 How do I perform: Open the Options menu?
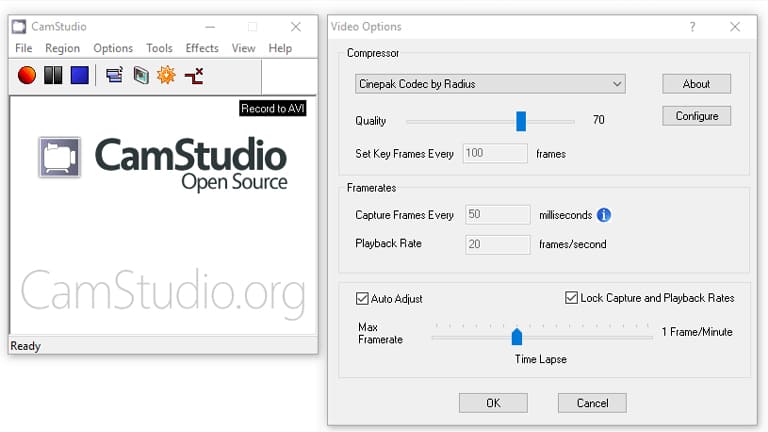click(x=113, y=48)
